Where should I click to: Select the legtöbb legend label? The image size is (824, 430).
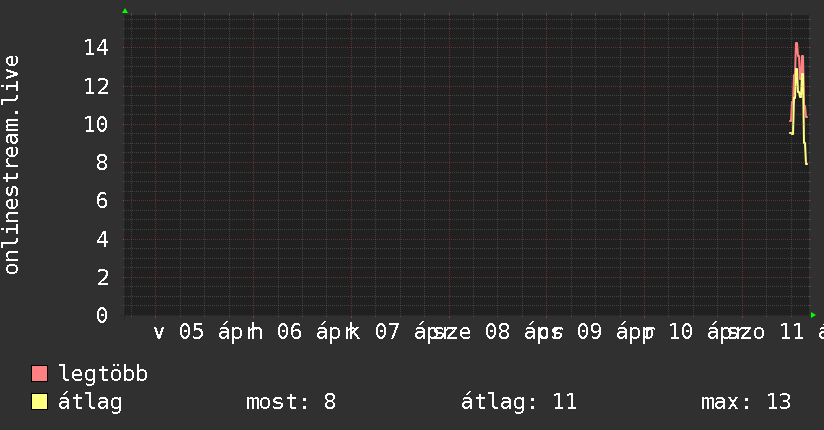coord(103,374)
